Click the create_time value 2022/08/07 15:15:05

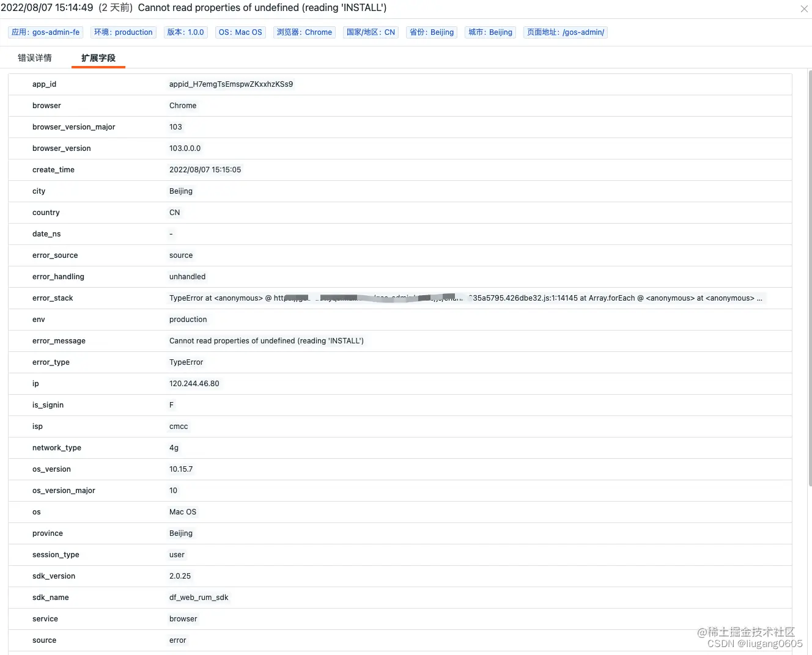(205, 170)
